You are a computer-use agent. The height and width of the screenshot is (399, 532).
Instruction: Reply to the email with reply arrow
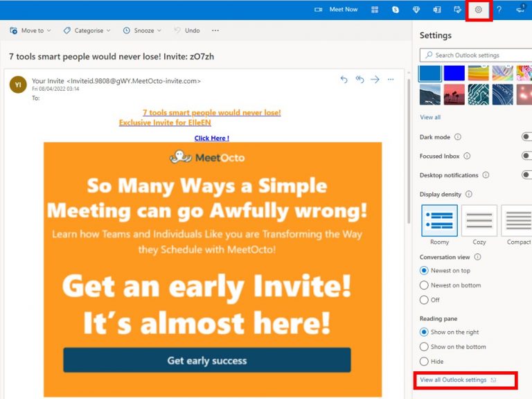(344, 80)
